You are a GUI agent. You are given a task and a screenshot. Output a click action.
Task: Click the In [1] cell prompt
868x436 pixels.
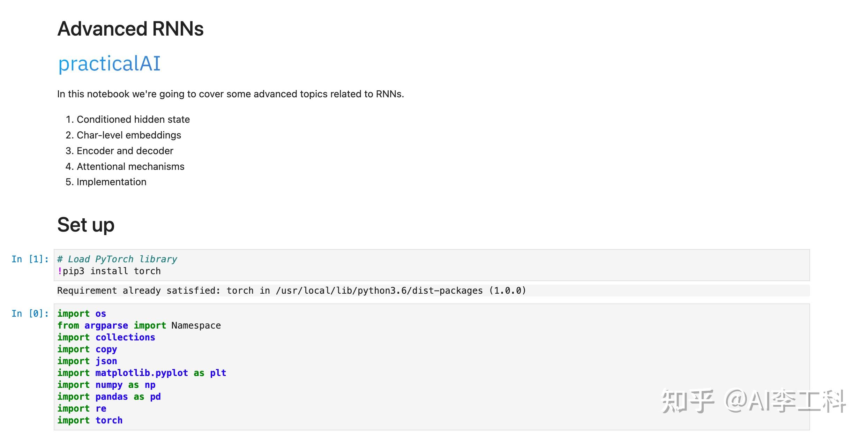pyautogui.click(x=30, y=259)
